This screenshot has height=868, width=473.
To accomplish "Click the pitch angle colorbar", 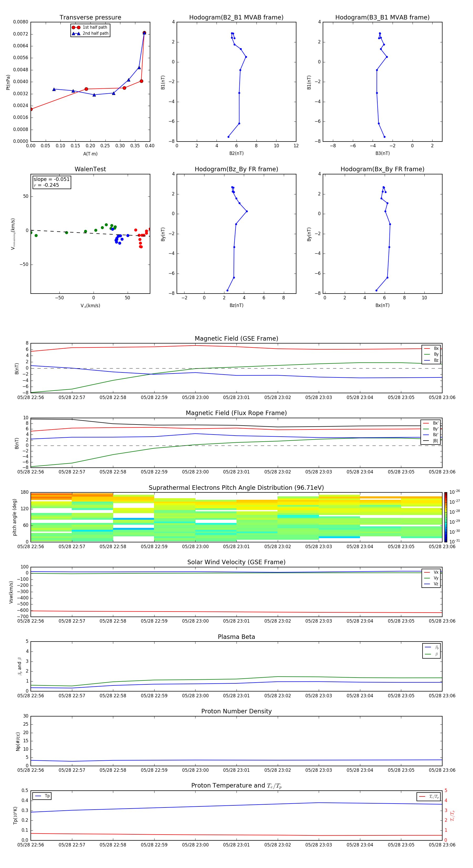I will [445, 517].
